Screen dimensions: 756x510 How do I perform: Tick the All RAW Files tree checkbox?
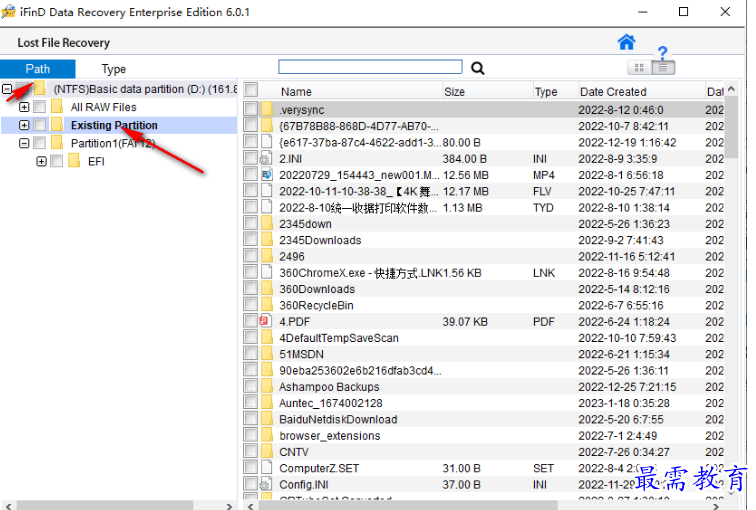[40, 107]
